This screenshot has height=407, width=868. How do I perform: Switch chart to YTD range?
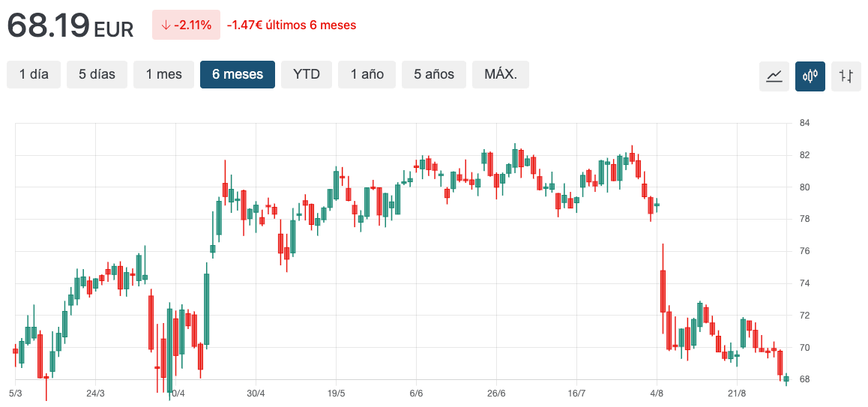(307, 74)
